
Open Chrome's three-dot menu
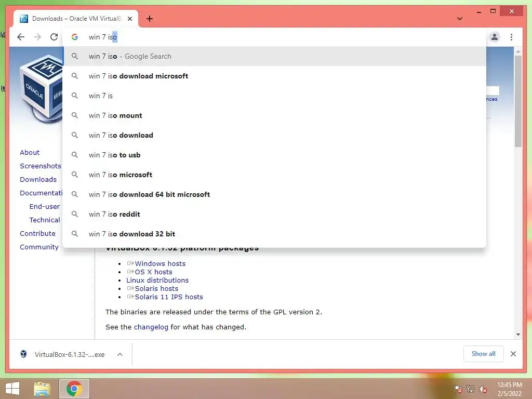pos(511,37)
